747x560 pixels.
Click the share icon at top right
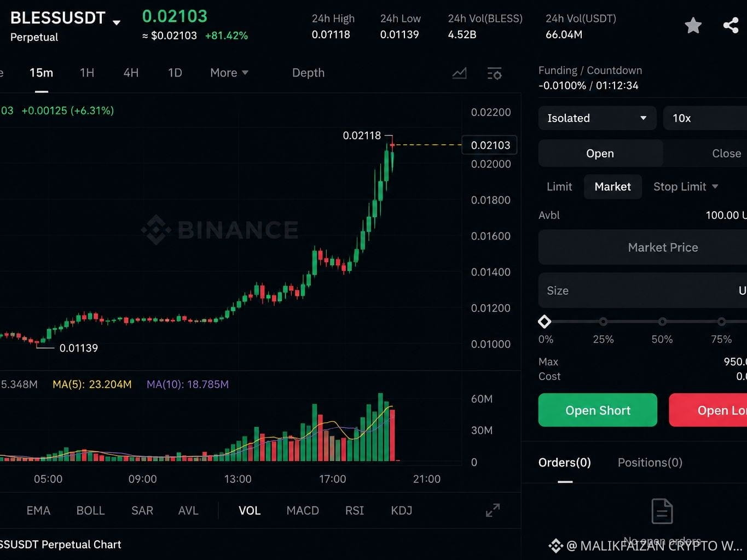(x=731, y=25)
